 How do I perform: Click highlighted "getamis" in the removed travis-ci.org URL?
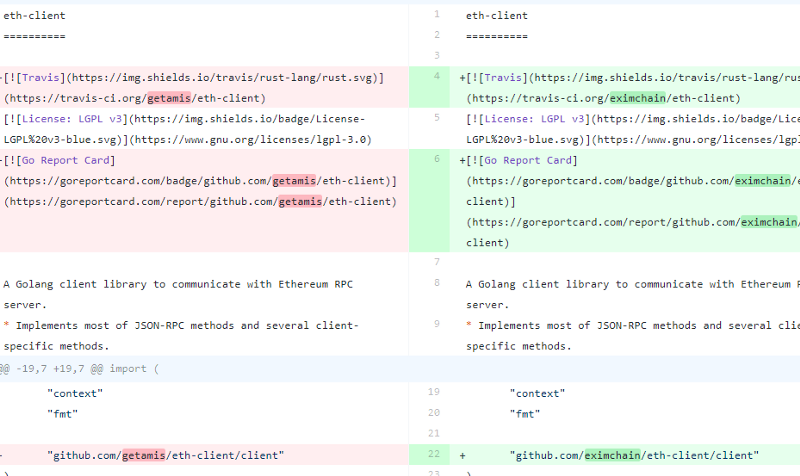(x=169, y=98)
